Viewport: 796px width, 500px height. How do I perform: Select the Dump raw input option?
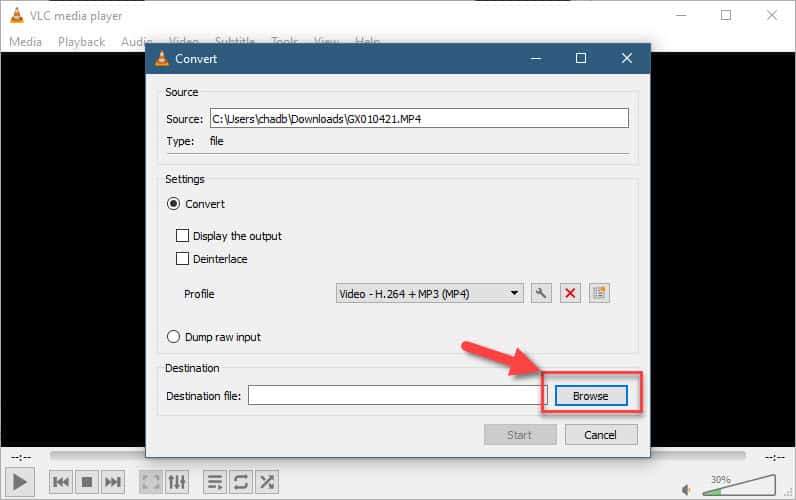point(173,337)
